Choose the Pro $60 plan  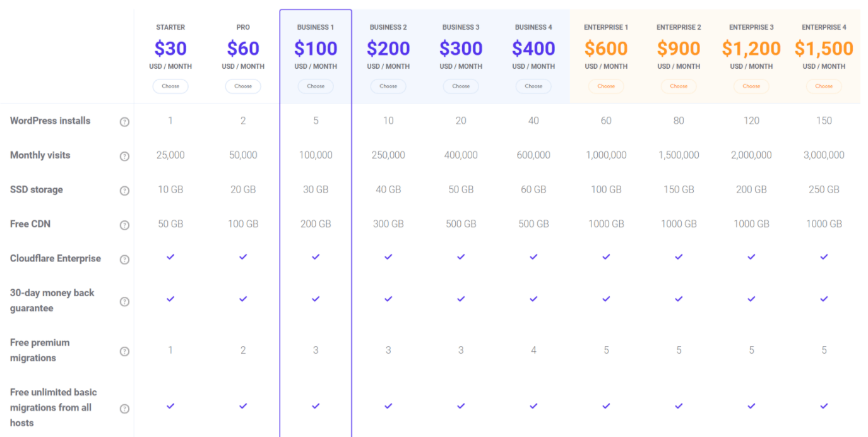(x=243, y=86)
